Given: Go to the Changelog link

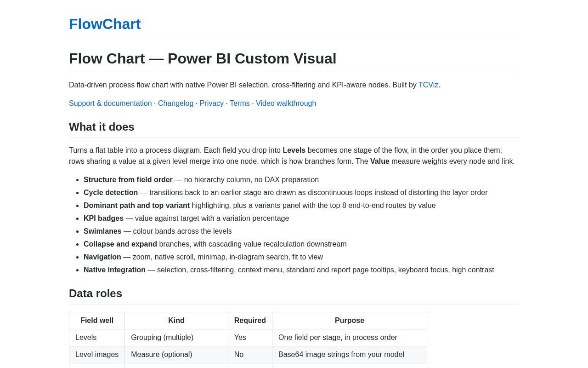Looking at the screenshot, I should pos(175,103).
